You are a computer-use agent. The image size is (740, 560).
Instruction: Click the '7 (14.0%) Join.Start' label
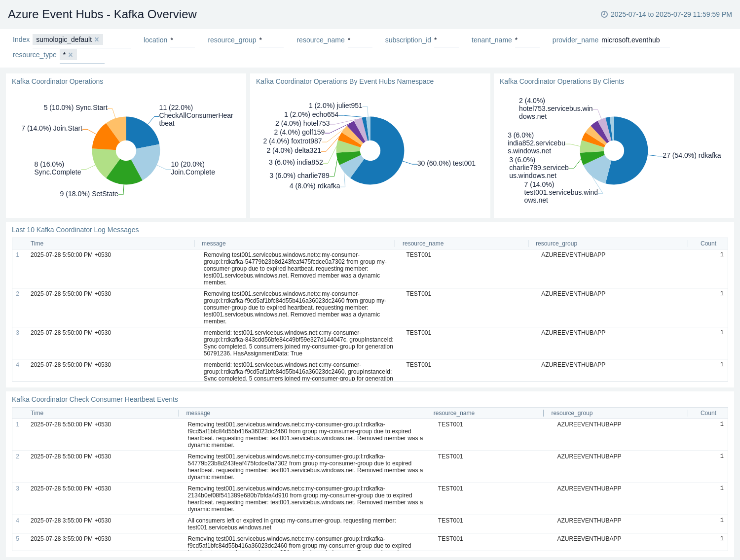(52, 128)
